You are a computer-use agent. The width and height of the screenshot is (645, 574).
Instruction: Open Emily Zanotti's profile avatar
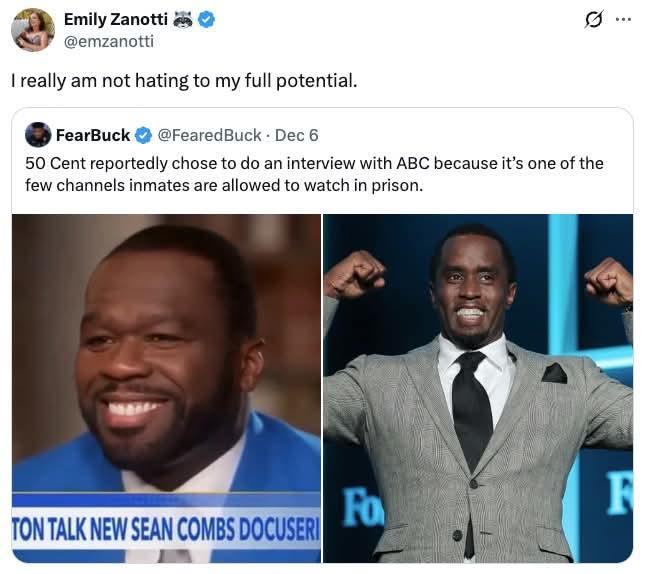point(32,30)
